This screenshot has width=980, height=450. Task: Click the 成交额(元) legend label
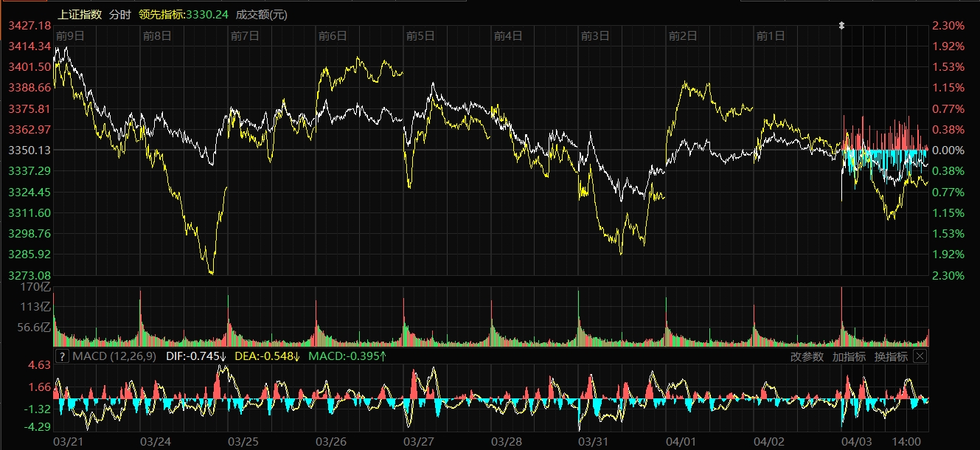pos(262,15)
